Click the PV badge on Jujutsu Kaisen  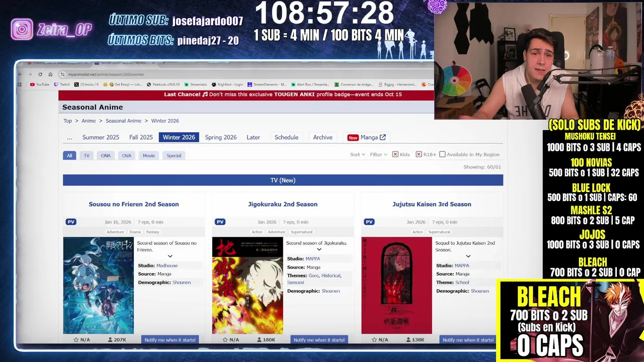pyautogui.click(x=369, y=222)
